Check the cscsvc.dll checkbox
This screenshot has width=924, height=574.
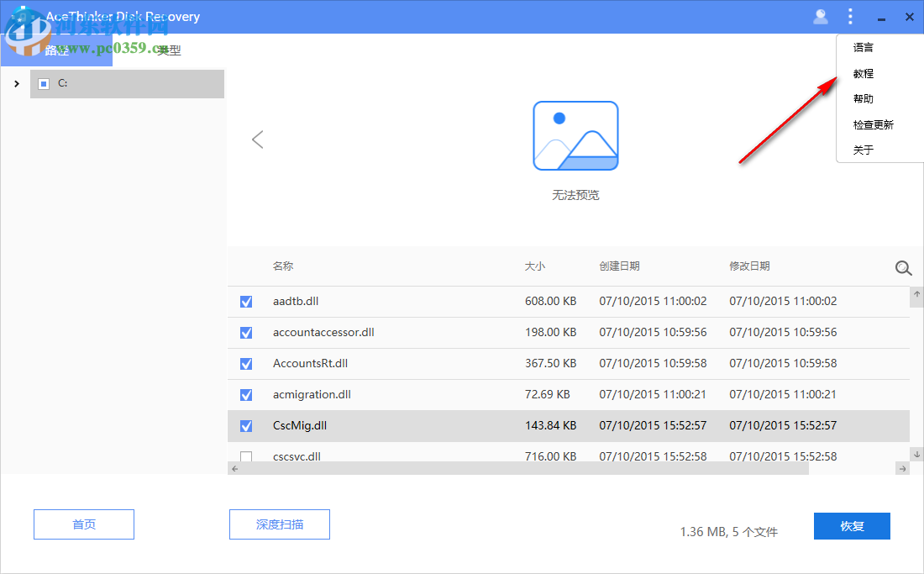coord(245,456)
